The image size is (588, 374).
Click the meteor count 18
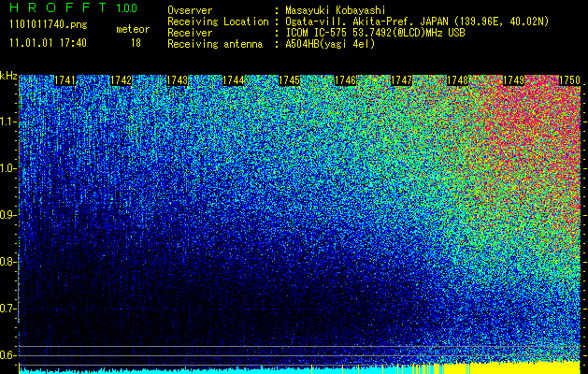click(x=136, y=43)
